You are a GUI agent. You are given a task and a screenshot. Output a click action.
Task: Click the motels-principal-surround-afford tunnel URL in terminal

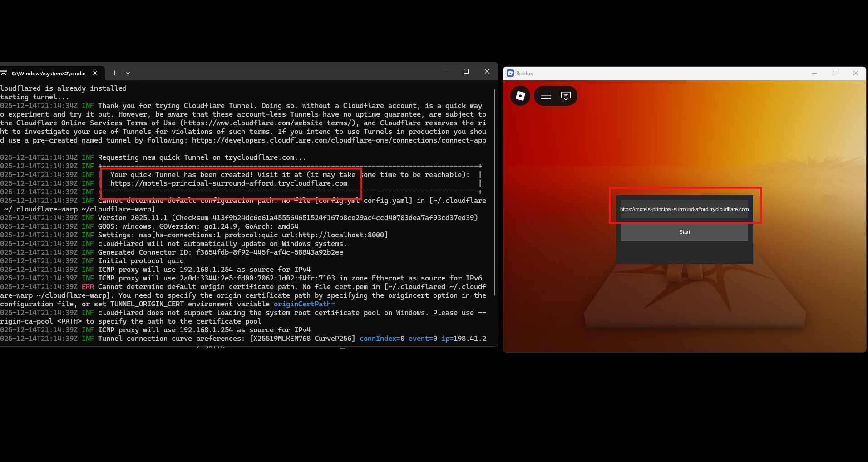[x=228, y=183]
